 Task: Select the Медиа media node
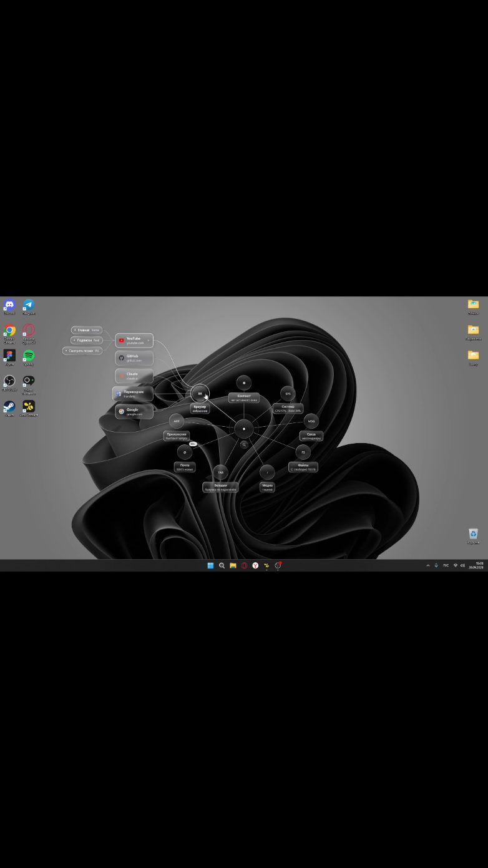pos(267,472)
